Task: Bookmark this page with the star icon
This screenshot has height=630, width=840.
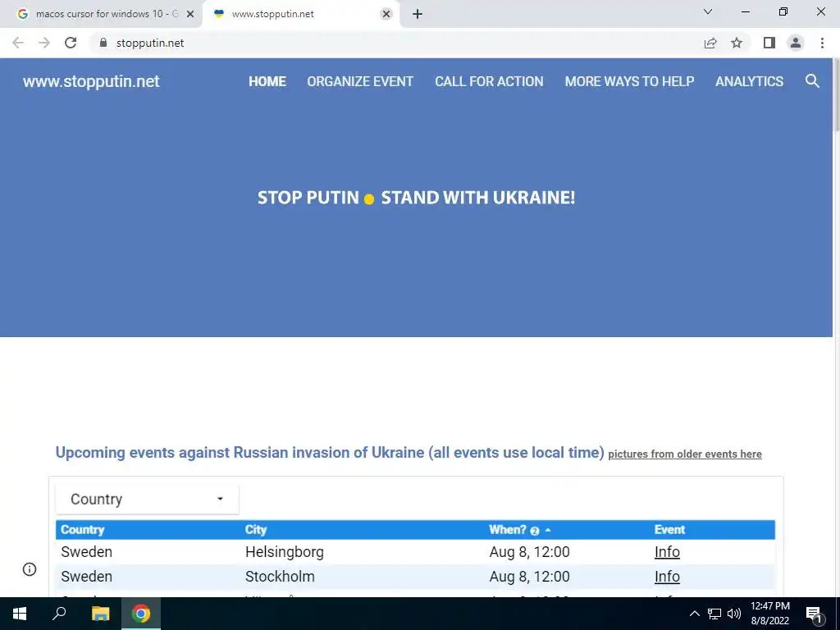Action: click(x=737, y=43)
